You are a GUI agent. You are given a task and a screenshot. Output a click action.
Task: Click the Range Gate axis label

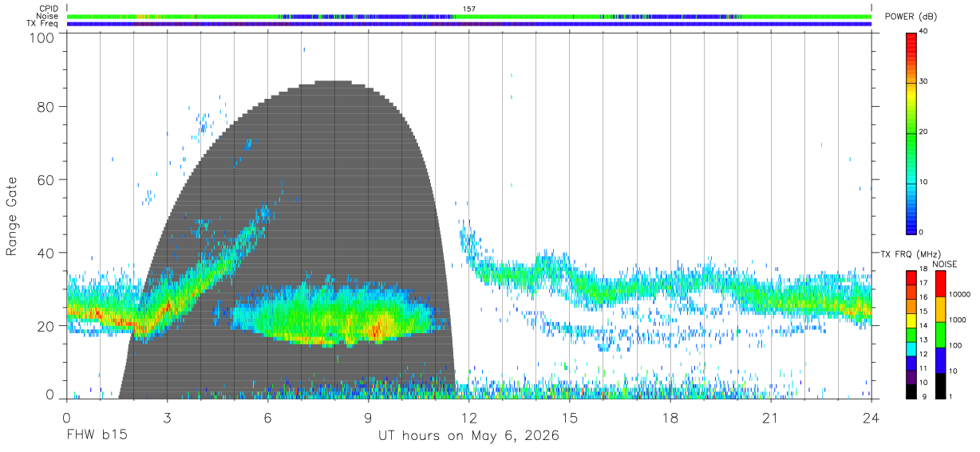[x=12, y=216]
